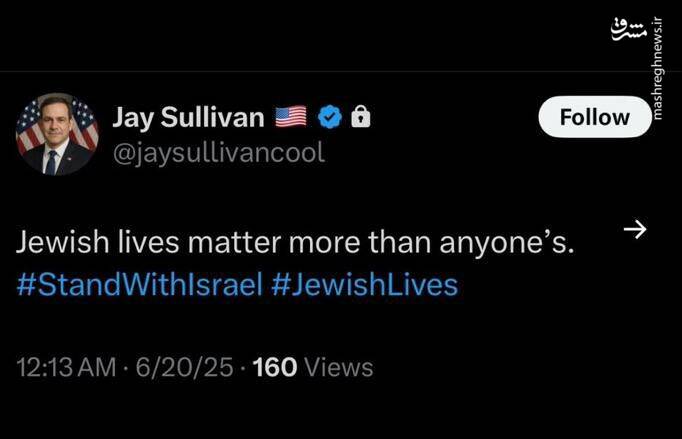Click the man's tie in the avatar
Screen dimensions: 682x439
point(51,160)
